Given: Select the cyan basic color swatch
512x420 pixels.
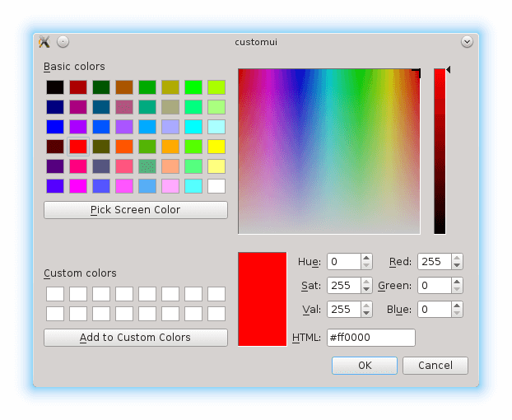Looking at the screenshot, I should point(193,127).
